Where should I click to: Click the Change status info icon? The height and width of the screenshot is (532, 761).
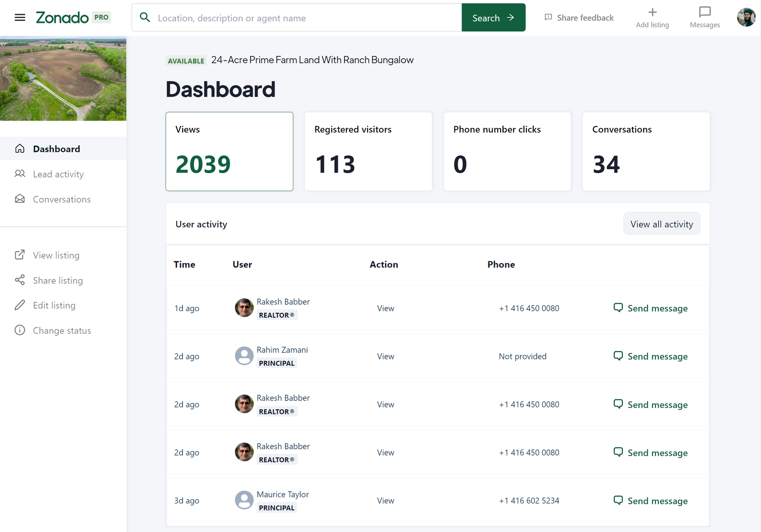[x=20, y=330]
